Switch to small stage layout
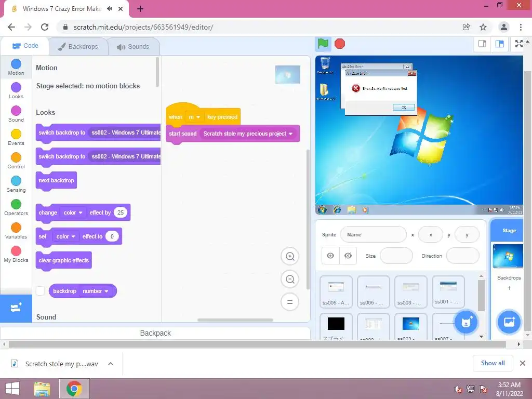 coord(482,44)
